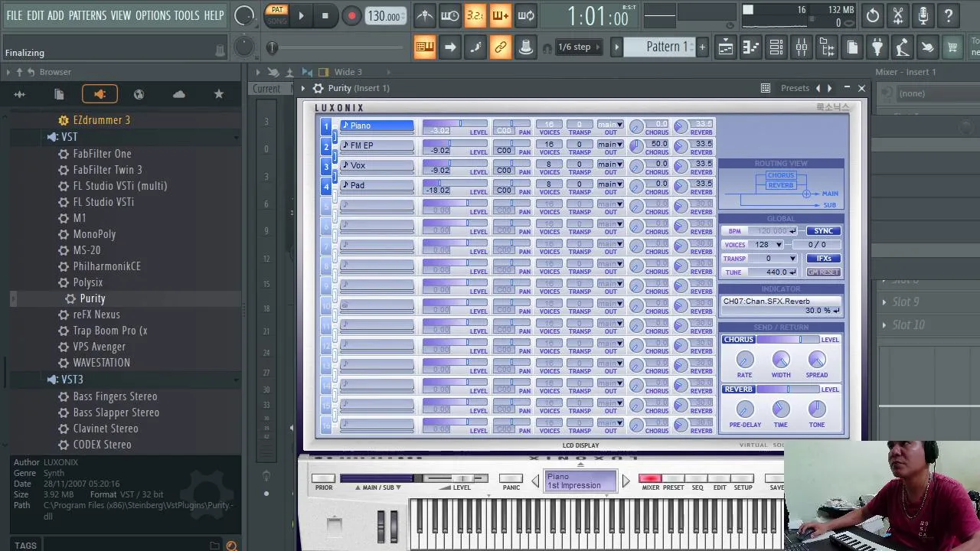Toggle the auto-scroll arrow icon
Screen dimensions: 980x551
pyautogui.click(x=450, y=47)
